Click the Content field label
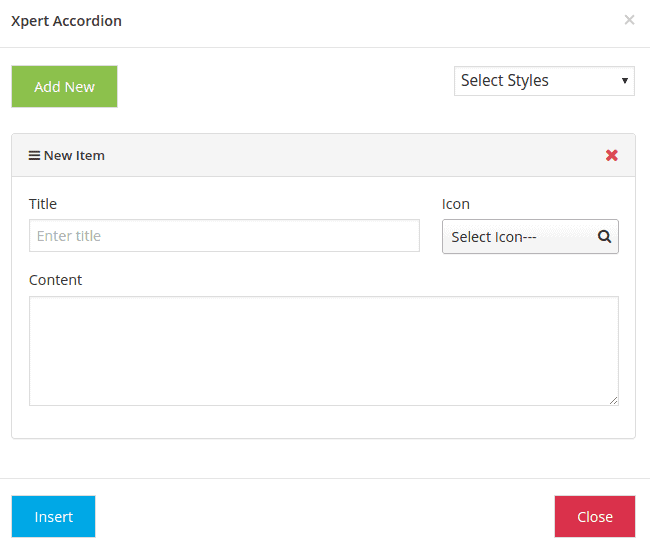This screenshot has width=650, height=553. [x=55, y=280]
